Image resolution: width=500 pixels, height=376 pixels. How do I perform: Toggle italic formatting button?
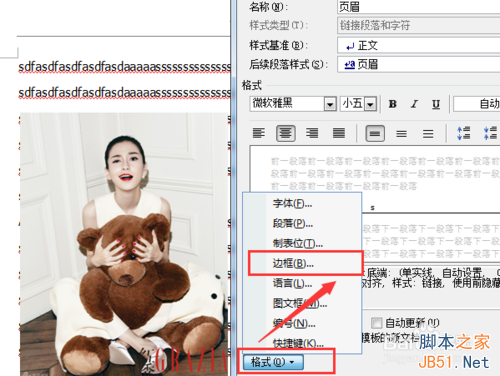tap(414, 104)
